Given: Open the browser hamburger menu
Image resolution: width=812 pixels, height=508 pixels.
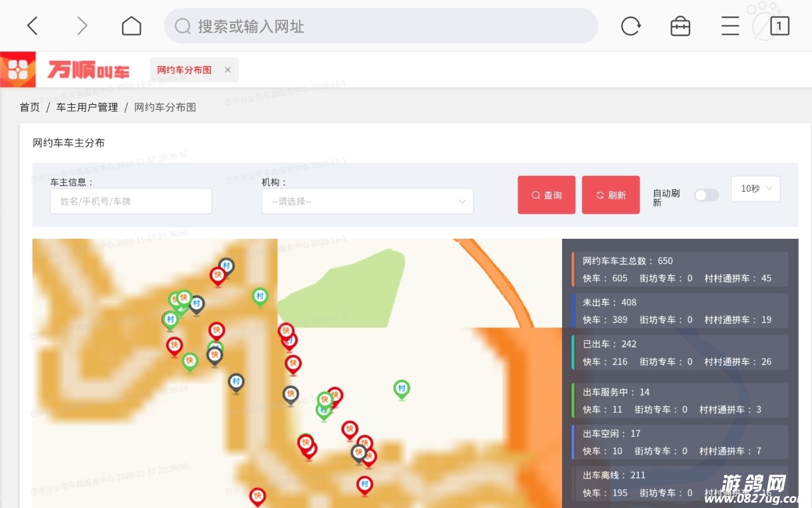Looking at the screenshot, I should tap(730, 26).
